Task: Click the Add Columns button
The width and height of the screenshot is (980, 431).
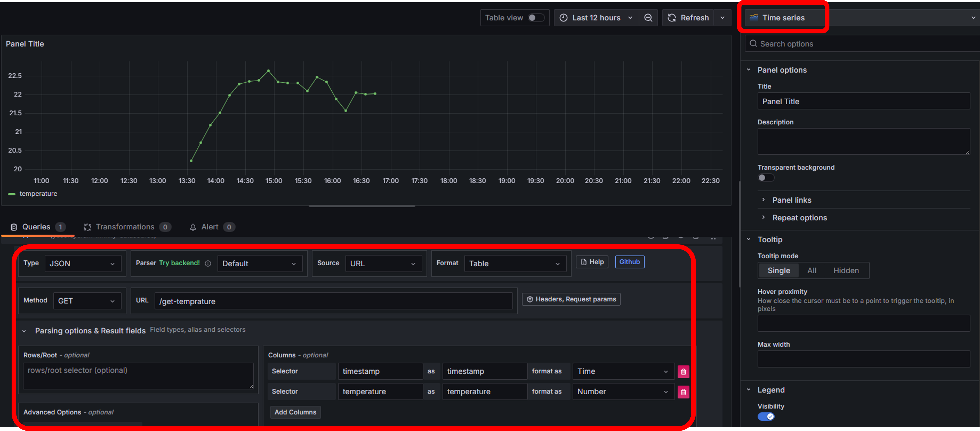Action: [x=295, y=412]
